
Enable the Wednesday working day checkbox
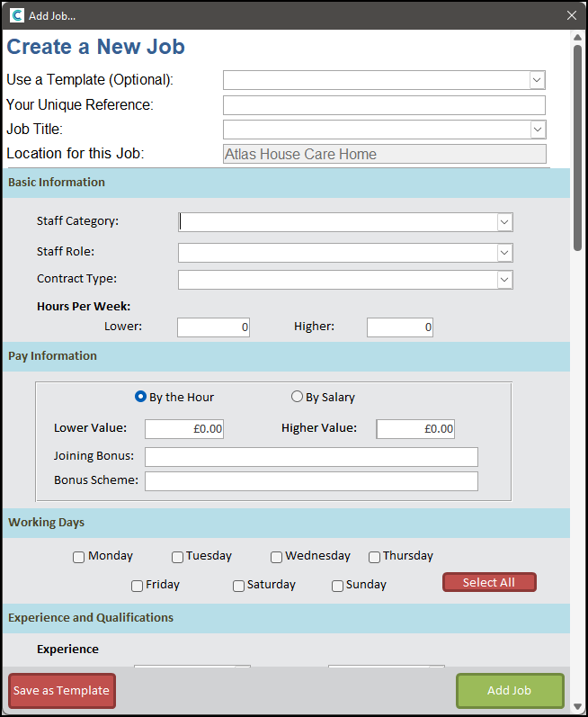click(277, 557)
